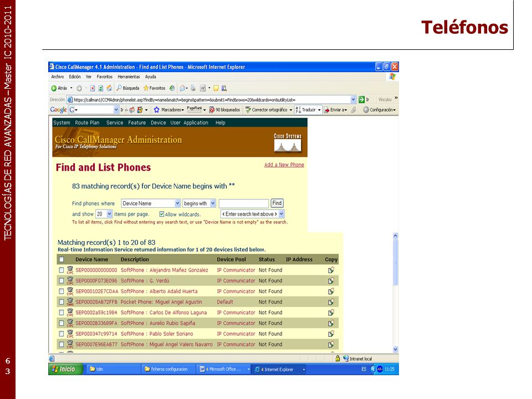Check the box for SEP000102E7CDAA

pos(62,291)
